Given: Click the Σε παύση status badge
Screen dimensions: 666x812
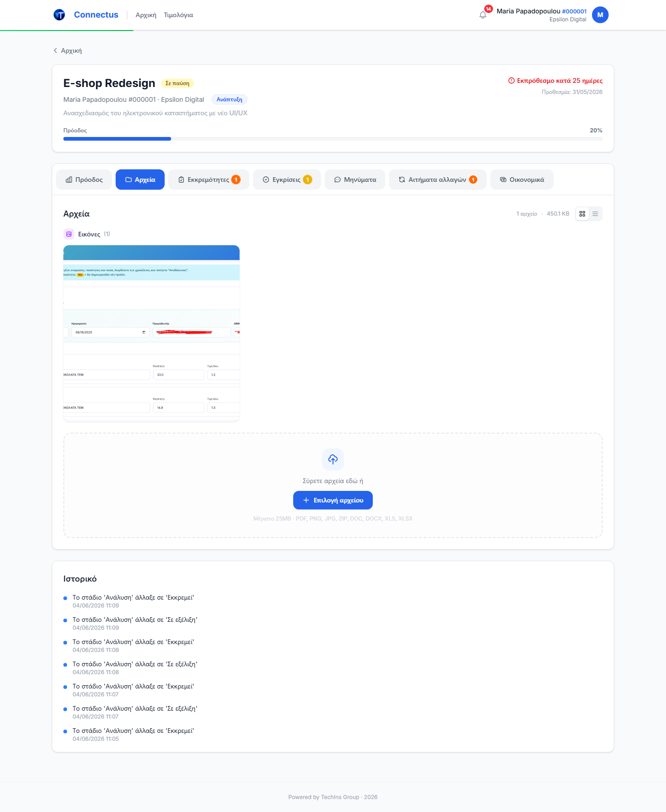Looking at the screenshot, I should coord(177,83).
